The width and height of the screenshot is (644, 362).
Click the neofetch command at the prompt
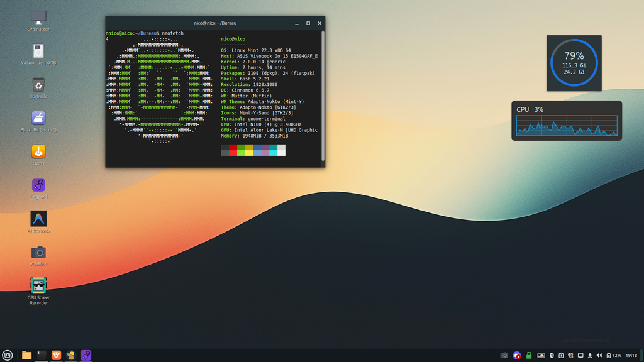(172, 33)
